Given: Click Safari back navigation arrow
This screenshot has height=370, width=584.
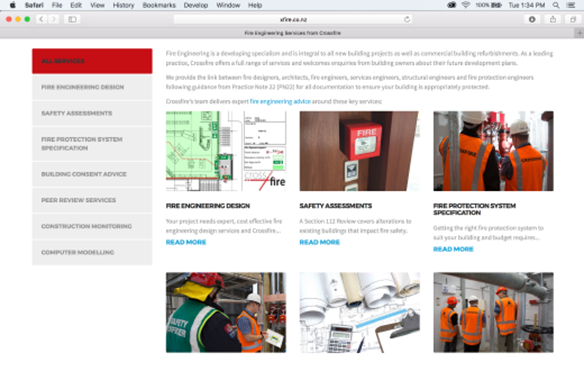Looking at the screenshot, I should [x=41, y=19].
